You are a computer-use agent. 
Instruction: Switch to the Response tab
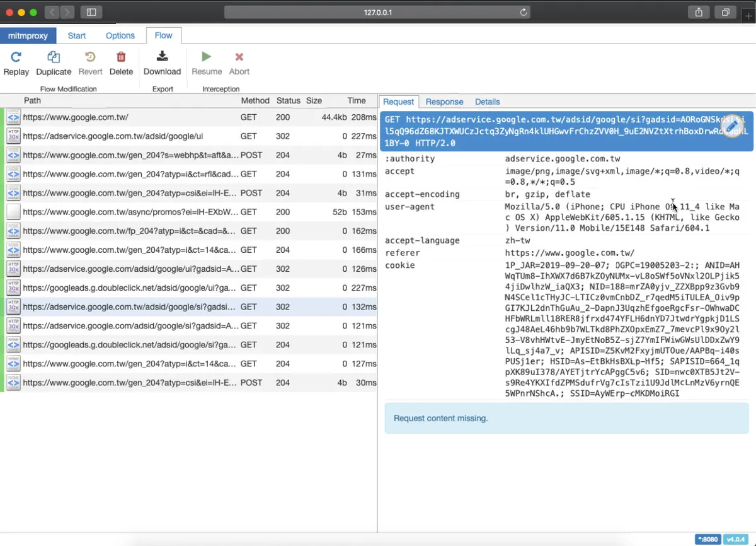coord(444,102)
